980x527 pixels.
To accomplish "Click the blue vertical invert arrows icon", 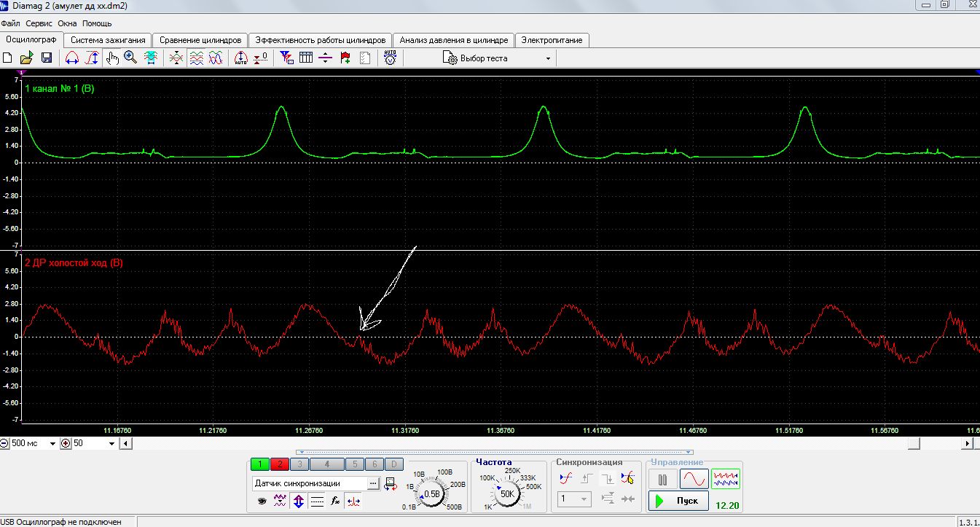I will point(298,501).
